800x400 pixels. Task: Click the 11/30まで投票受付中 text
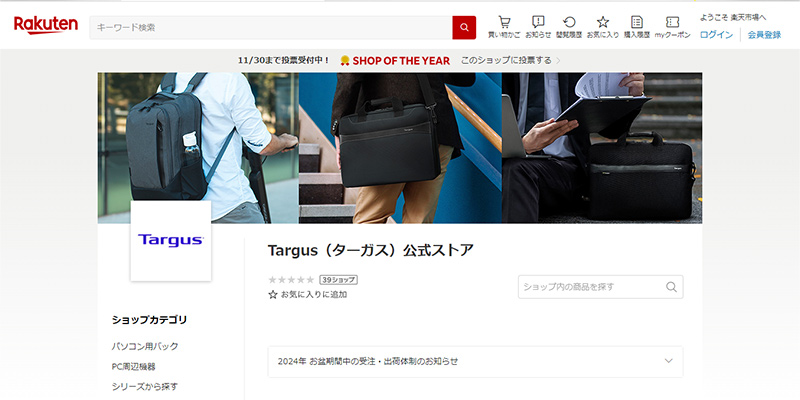coord(284,61)
